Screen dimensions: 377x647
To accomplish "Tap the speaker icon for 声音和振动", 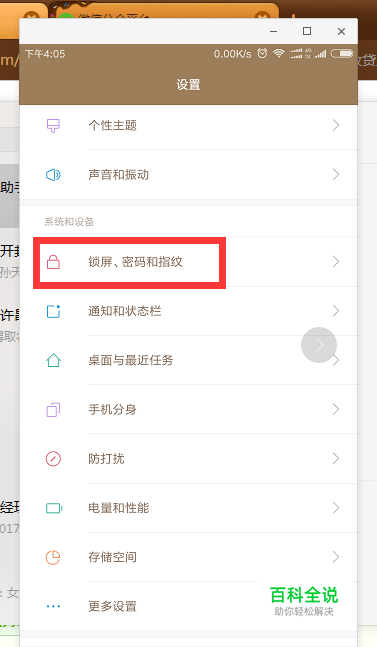I will [x=53, y=175].
